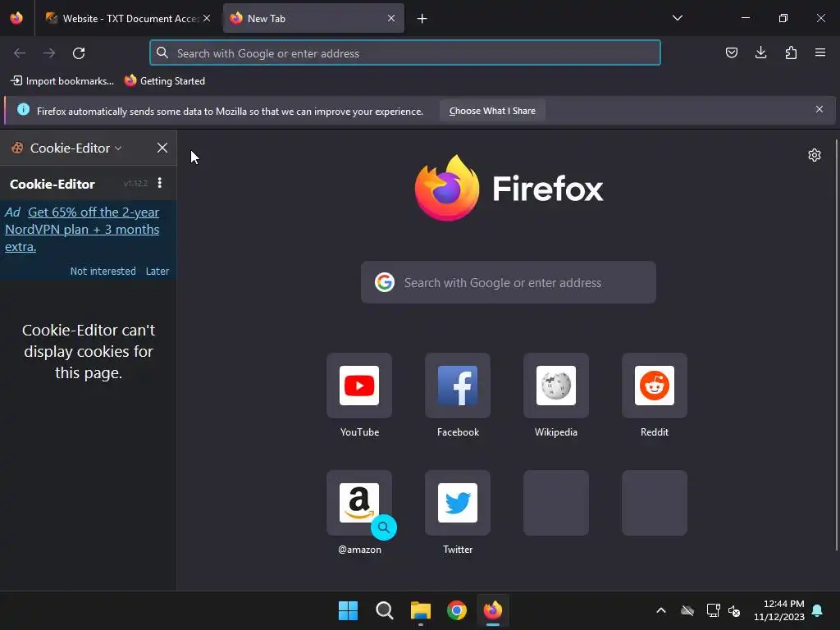Dismiss the data sharing notification bar
This screenshot has height=630, width=840.
point(819,109)
